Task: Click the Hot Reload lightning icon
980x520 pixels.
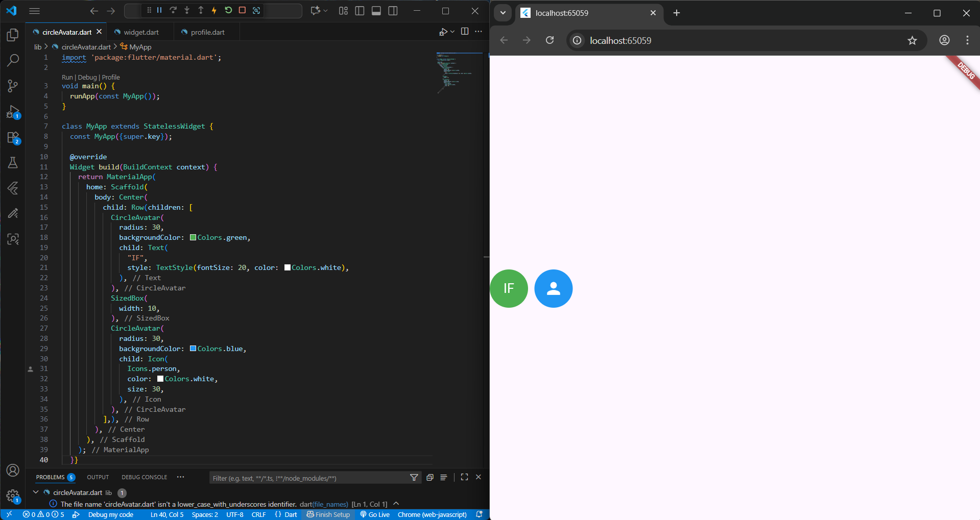Action: pos(214,10)
